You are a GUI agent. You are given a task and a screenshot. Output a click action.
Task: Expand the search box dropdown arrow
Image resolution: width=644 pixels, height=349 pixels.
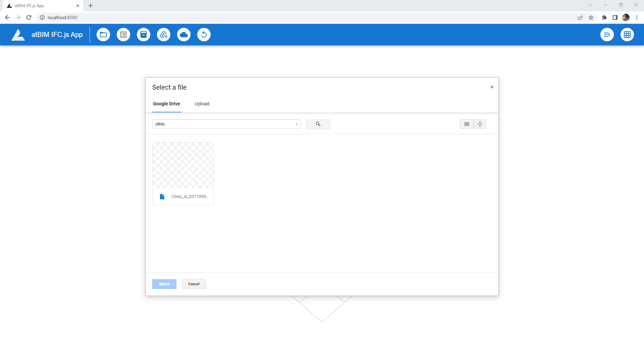tap(297, 124)
